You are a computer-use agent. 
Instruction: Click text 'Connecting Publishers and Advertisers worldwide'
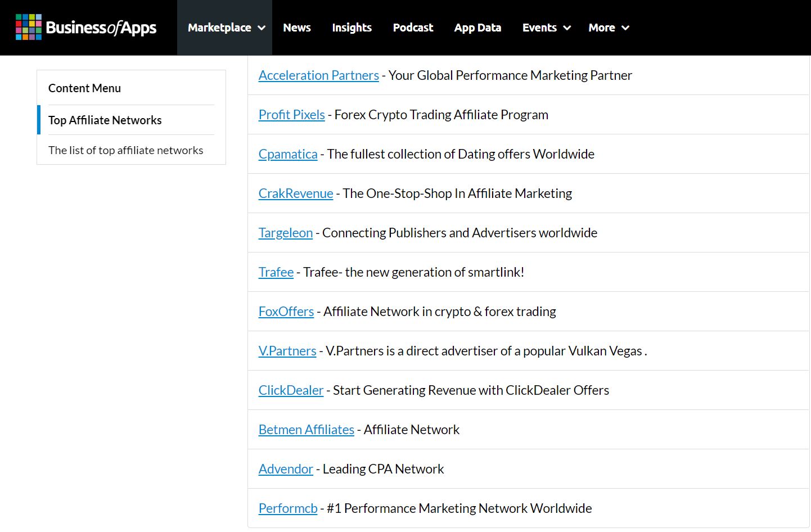point(459,233)
